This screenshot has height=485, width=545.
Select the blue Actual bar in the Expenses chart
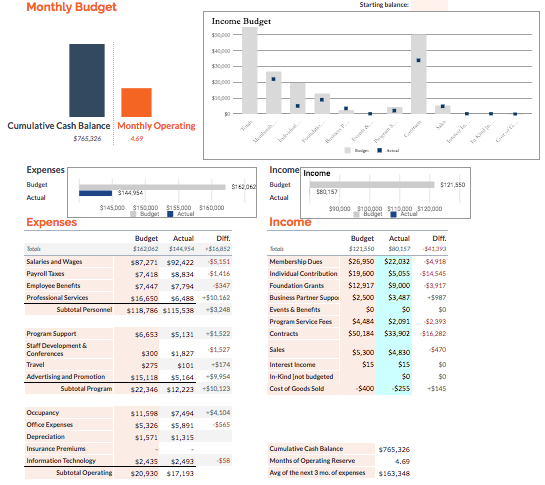pyautogui.click(x=95, y=193)
